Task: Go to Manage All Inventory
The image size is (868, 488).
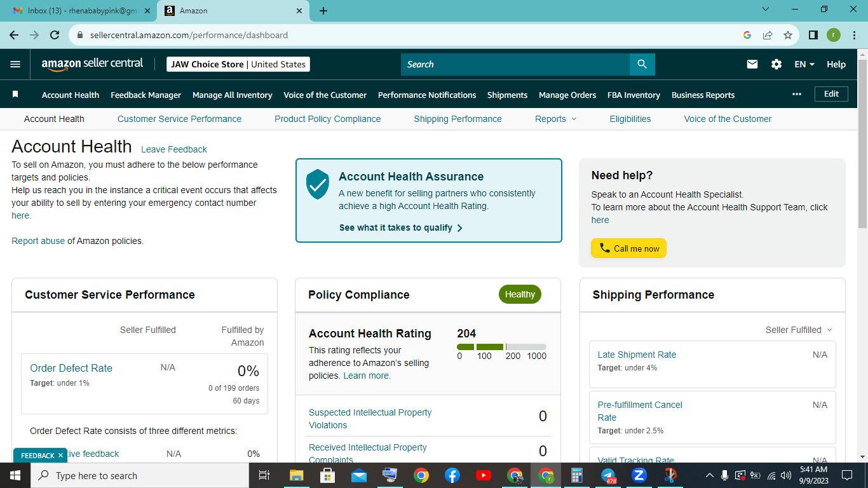Action: click(x=232, y=95)
